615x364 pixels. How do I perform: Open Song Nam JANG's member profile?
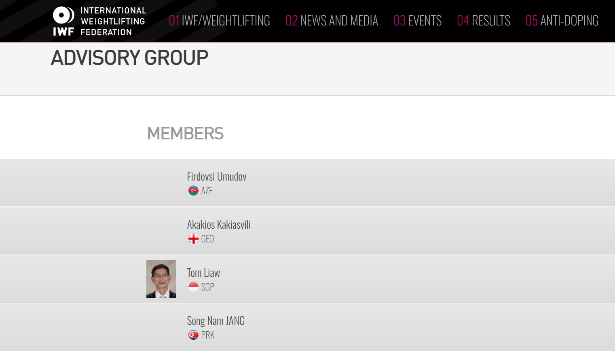tap(216, 321)
